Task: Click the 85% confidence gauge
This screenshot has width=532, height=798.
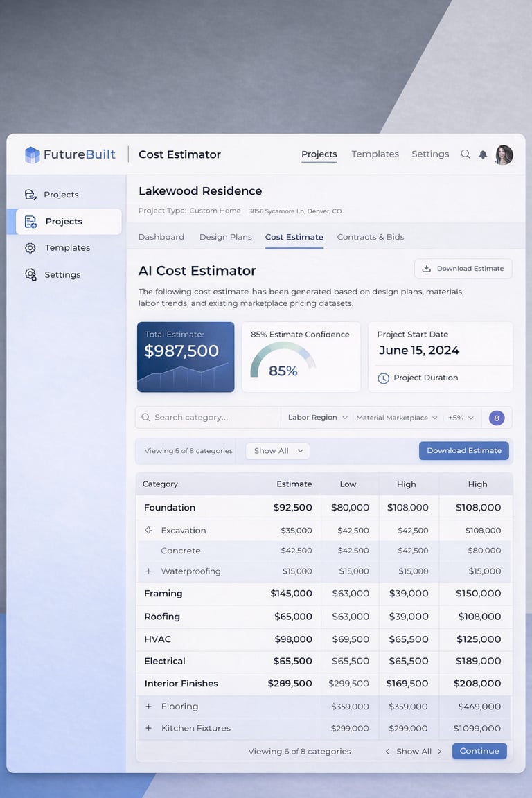Action: 283,360
